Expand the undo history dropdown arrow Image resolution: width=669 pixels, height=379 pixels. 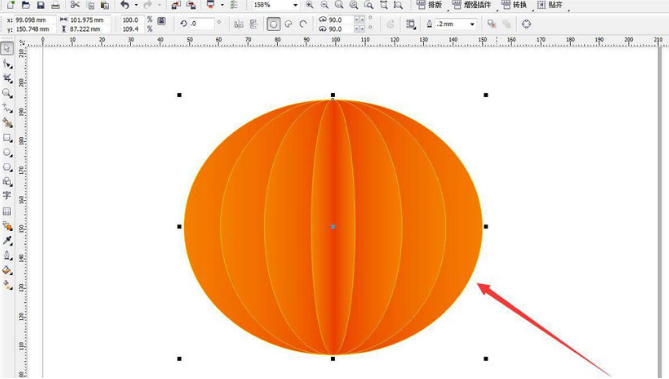pyautogui.click(x=136, y=5)
